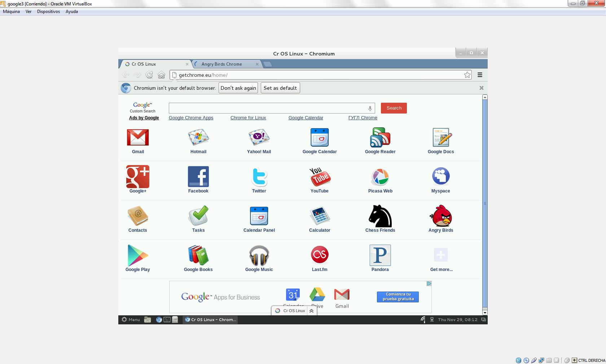Switch to the Angry Birds Chrome tab
This screenshot has width=606, height=364.
(222, 64)
